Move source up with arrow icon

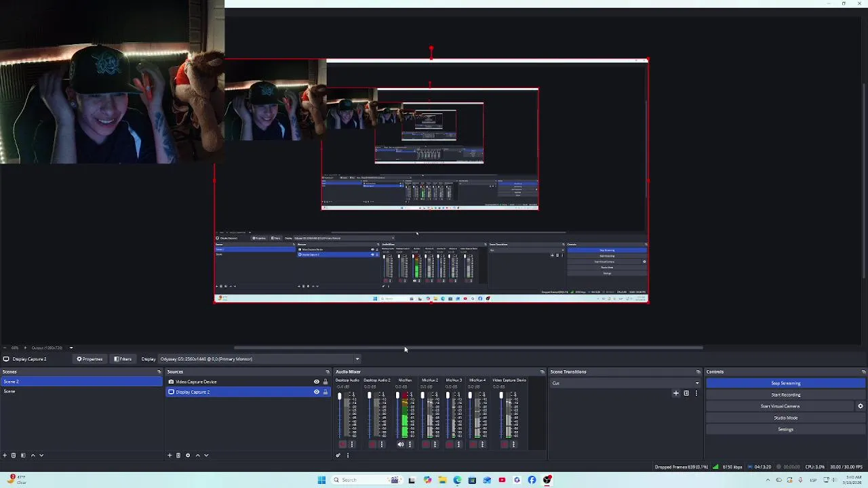(197, 455)
